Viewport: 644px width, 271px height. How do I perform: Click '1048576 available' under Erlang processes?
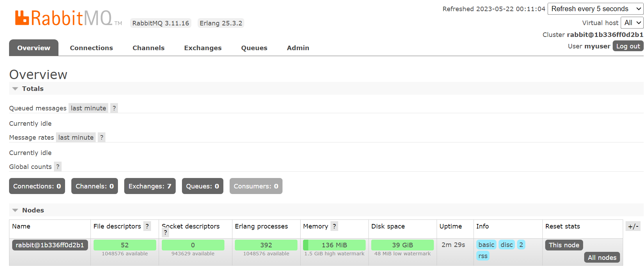tap(266, 254)
